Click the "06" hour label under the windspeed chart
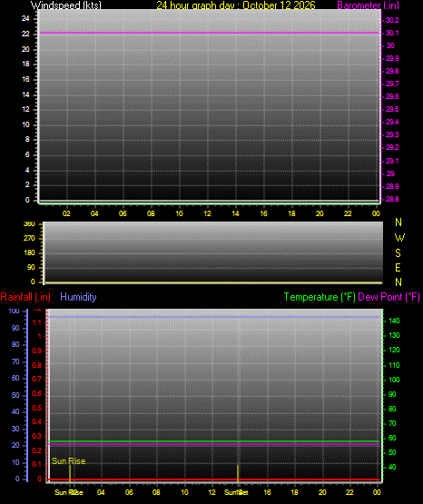Viewport: 423px width, 504px height. tap(123, 213)
